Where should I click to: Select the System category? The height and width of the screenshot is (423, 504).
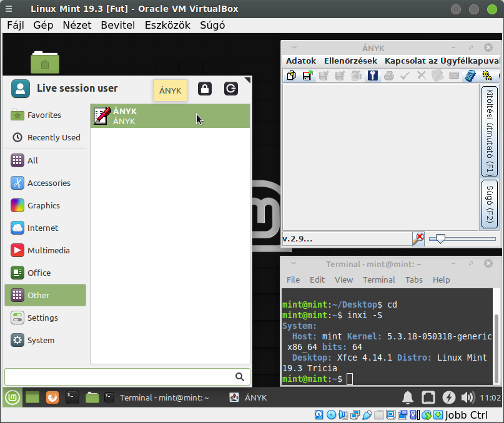tap(46, 340)
